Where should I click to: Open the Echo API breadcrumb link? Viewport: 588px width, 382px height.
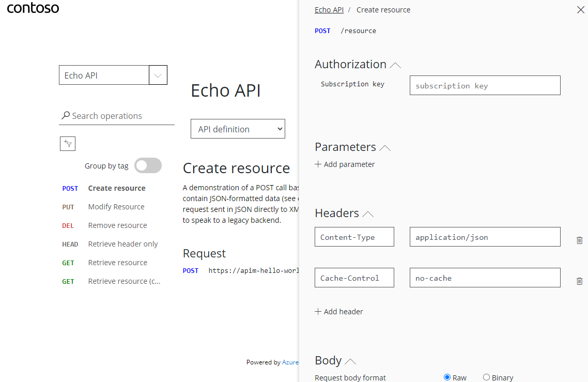point(329,9)
